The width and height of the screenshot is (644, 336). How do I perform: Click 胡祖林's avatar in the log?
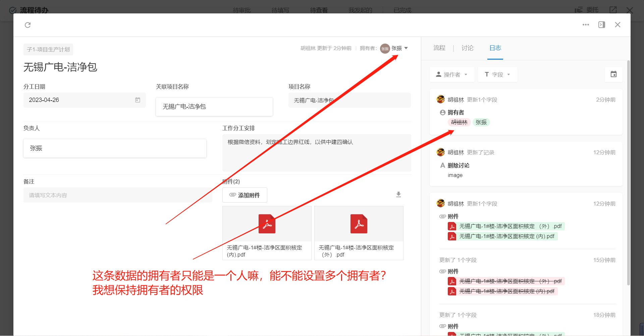tap(440, 99)
